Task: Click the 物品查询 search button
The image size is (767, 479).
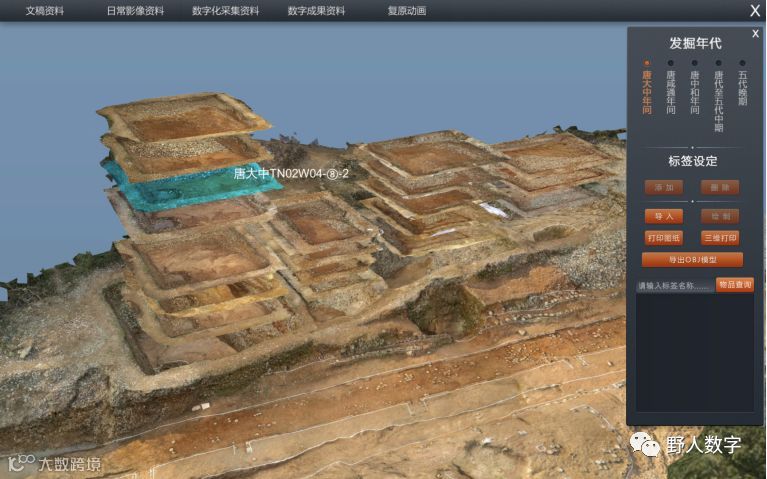Action: [x=735, y=285]
